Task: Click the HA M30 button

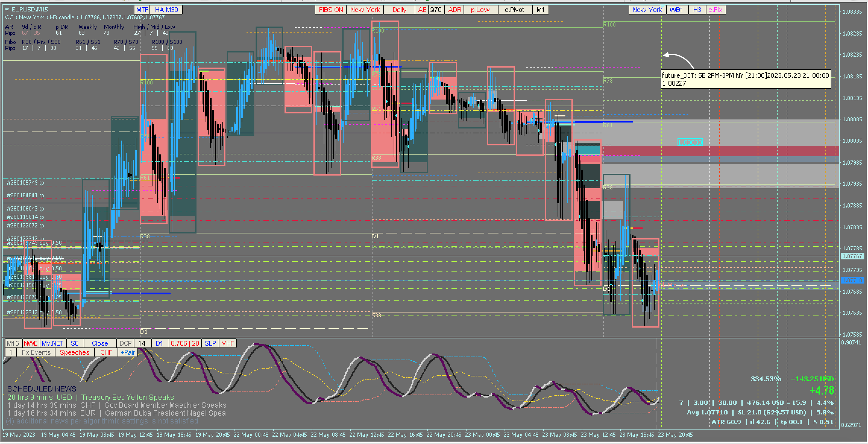Action: [x=166, y=10]
